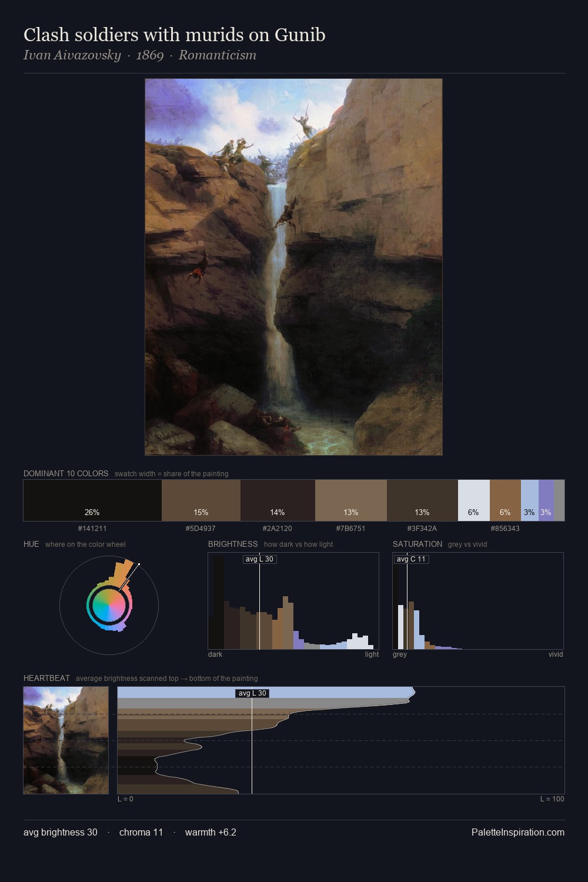Image resolution: width=588 pixels, height=882 pixels.
Task: Click the 'grey' axis label
Action: 400,654
